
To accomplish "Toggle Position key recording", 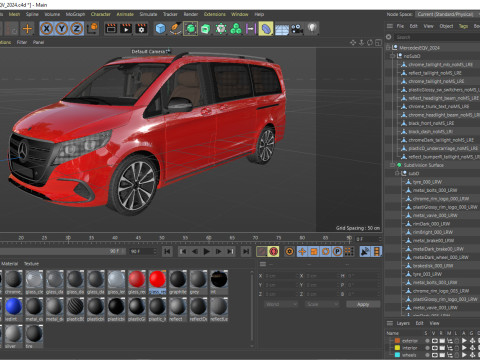I will pyautogui.click(x=302, y=251).
